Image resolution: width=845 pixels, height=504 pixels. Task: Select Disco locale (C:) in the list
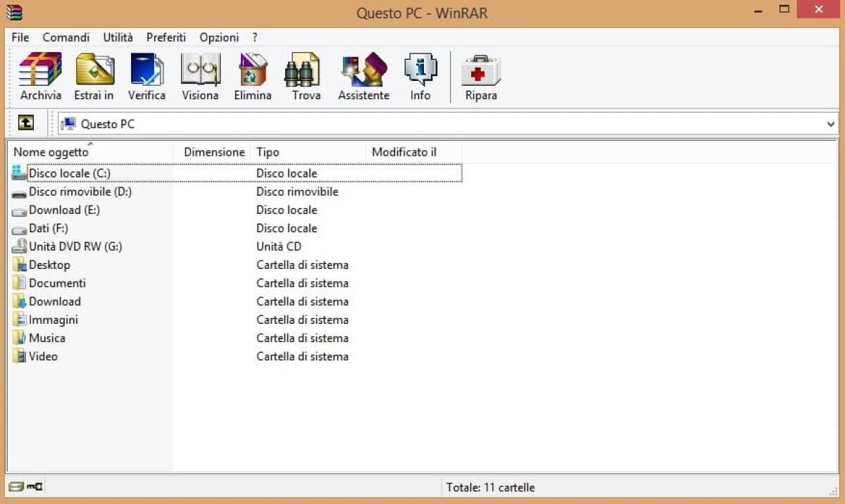68,173
